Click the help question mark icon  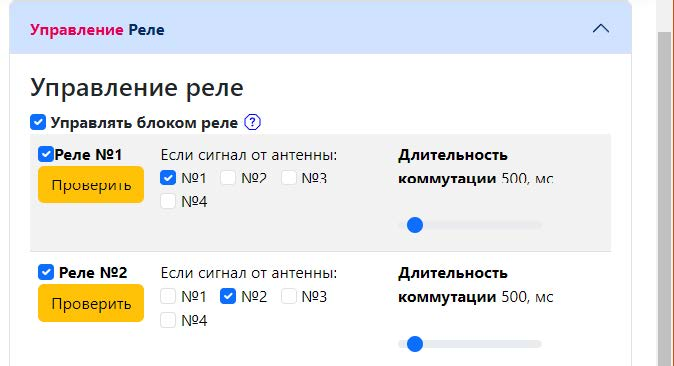(252, 123)
